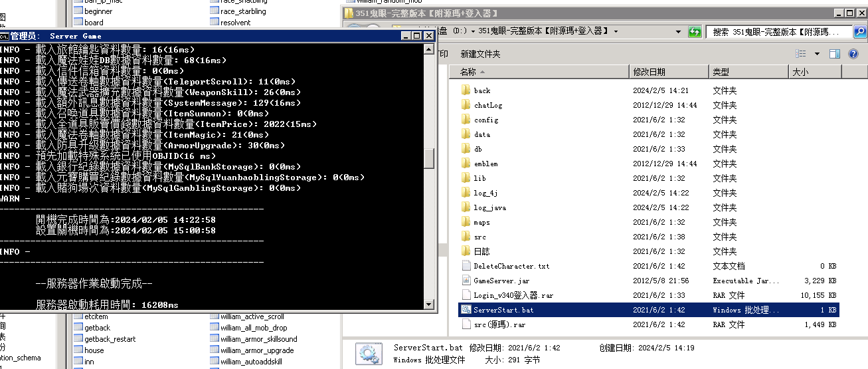Click the DeleteCharacter.txt file icon
The image size is (868, 369).
coord(466,266)
